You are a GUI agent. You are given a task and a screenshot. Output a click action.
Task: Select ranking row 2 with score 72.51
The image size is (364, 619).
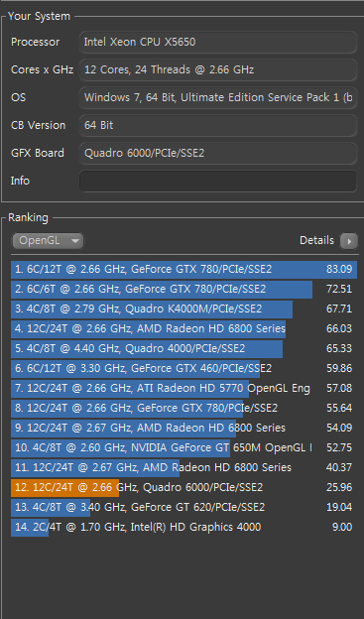point(183,289)
